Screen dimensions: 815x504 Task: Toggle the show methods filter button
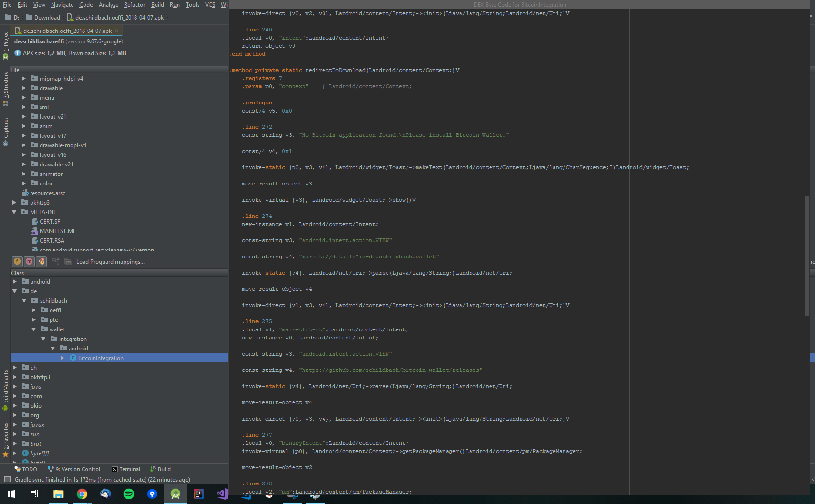pos(29,261)
